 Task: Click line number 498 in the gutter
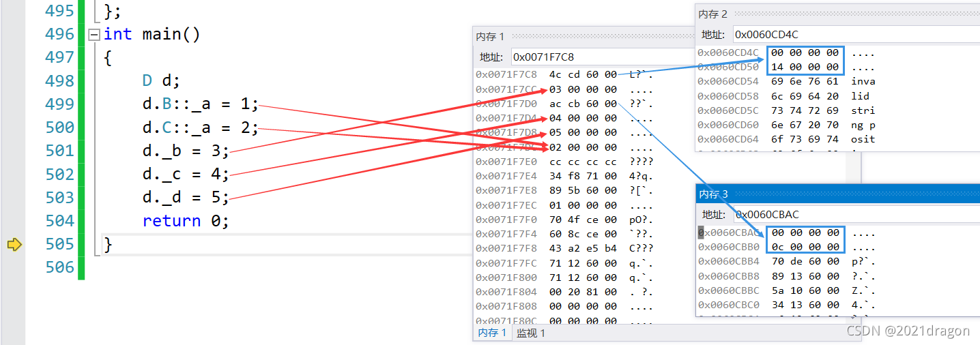(59, 80)
